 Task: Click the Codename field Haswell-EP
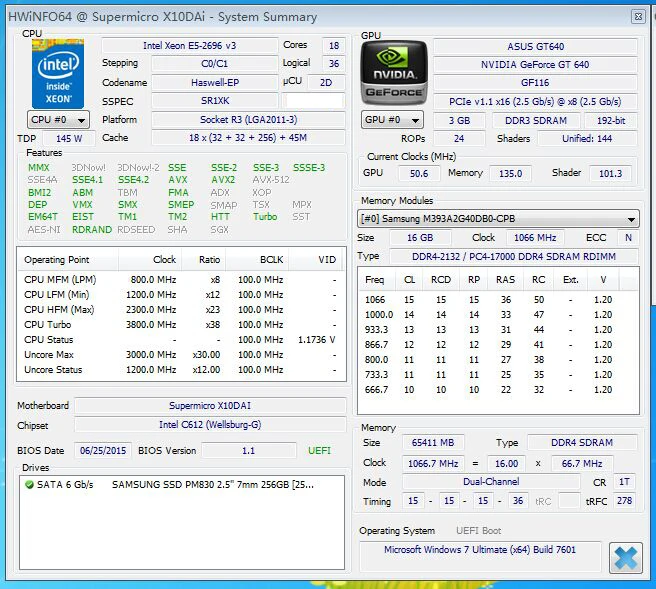point(215,82)
